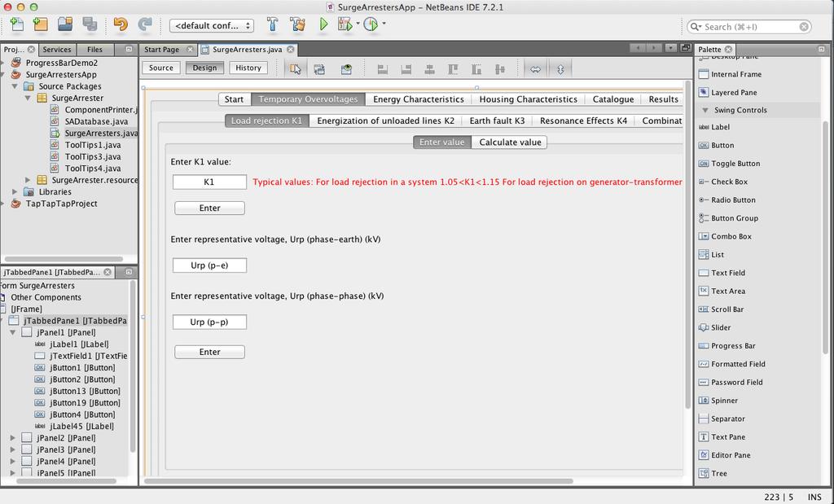Open the Services tab
The width and height of the screenshot is (834, 504).
[x=57, y=50]
